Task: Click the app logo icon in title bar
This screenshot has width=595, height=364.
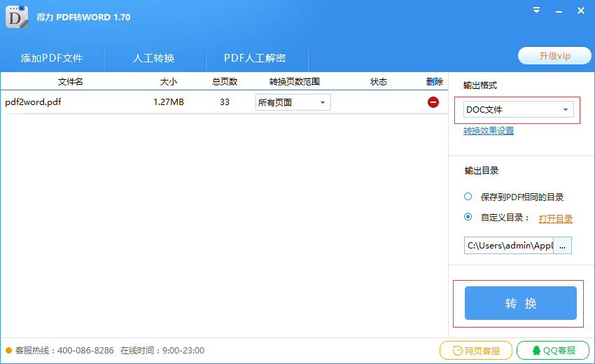Action: tap(17, 17)
